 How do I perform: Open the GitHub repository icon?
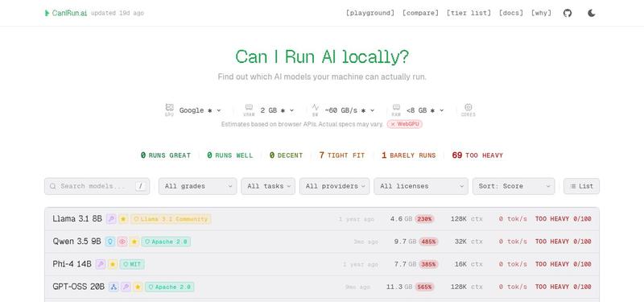pyautogui.click(x=568, y=13)
